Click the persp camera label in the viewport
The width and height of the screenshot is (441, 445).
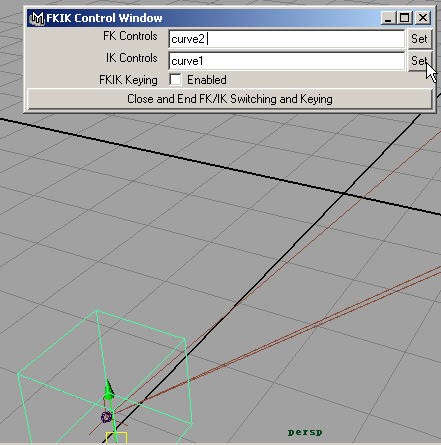point(305,432)
